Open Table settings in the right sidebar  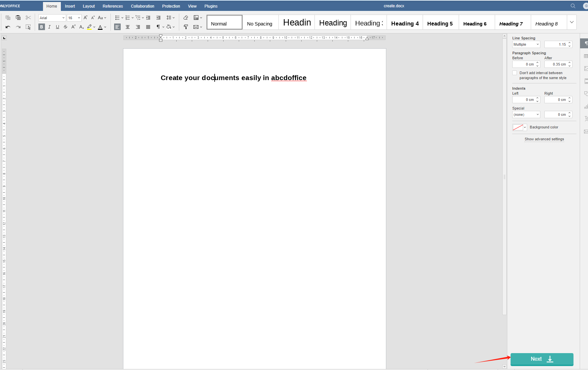point(586,56)
